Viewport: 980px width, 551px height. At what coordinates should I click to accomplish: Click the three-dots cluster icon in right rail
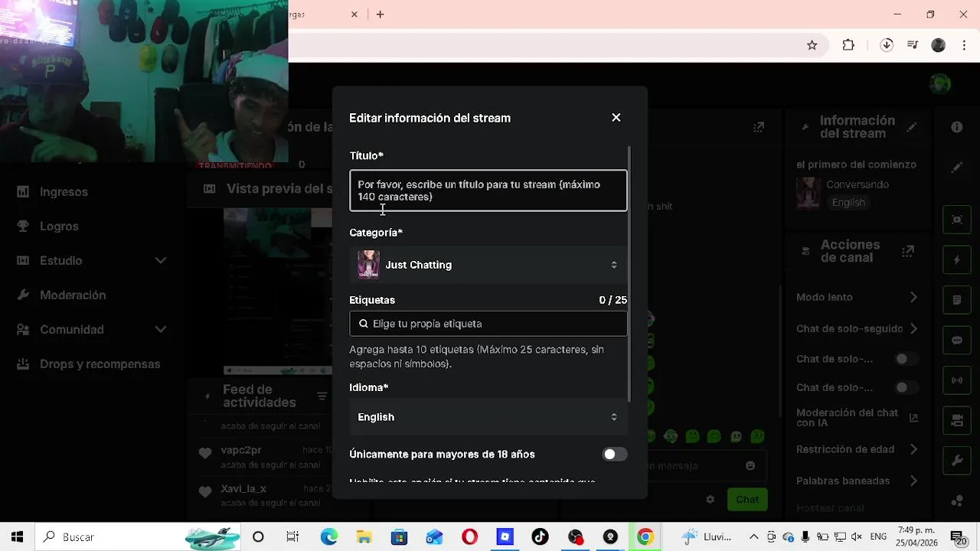click(x=957, y=501)
